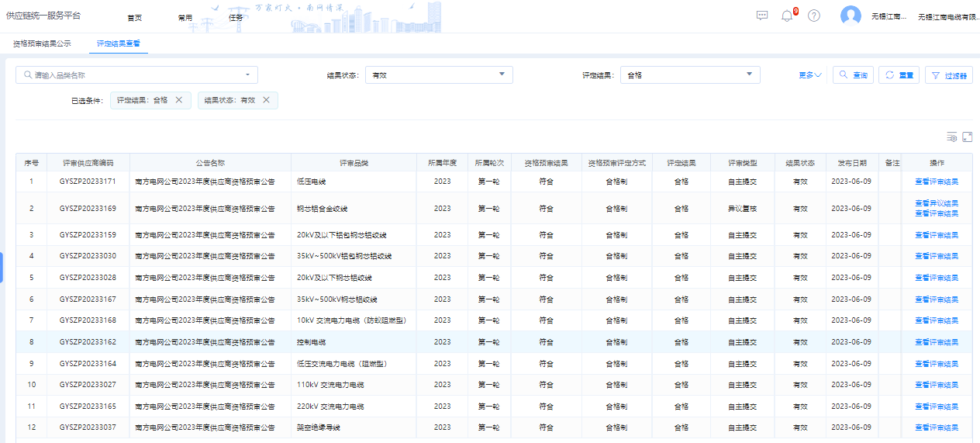Expand 更多 filter options
The width and height of the screenshot is (980, 443).
pos(809,75)
